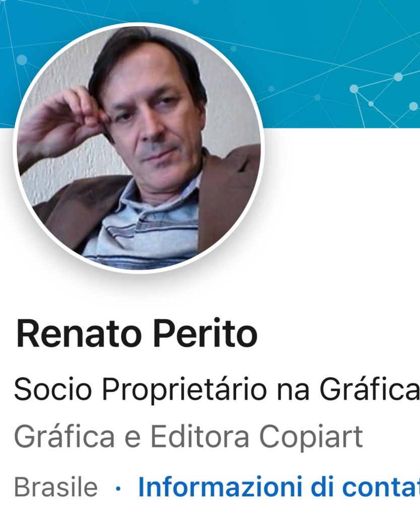Click the Brasile location label
This screenshot has height=515, width=420.
click(56, 487)
